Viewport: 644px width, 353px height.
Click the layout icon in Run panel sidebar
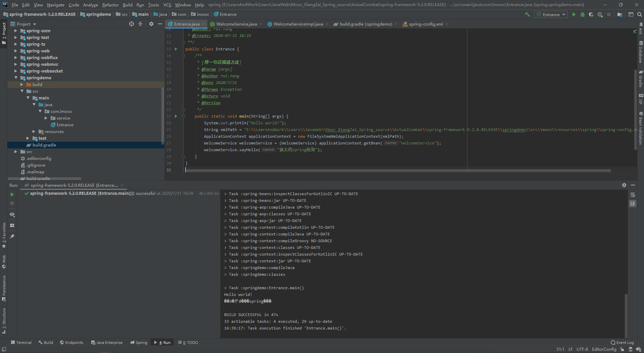point(12,225)
